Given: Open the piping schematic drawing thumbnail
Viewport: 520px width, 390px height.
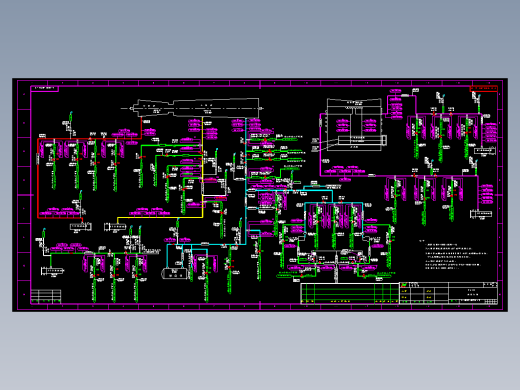Looking at the screenshot, I should (x=260, y=195).
